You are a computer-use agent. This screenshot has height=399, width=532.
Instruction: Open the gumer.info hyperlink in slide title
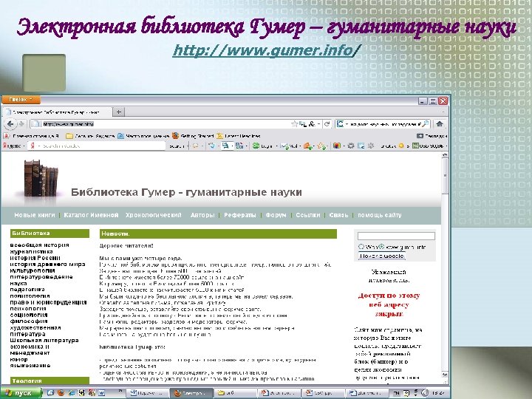266,50
